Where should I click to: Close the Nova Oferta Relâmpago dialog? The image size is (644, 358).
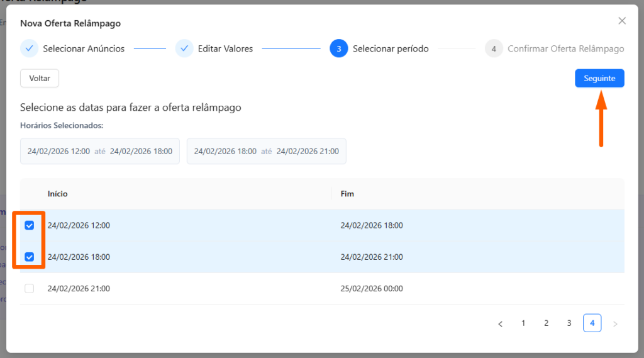[622, 21]
